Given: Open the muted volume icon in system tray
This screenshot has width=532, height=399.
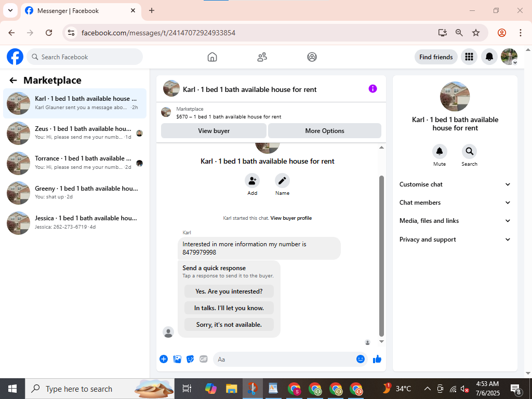Looking at the screenshot, I should [465, 389].
